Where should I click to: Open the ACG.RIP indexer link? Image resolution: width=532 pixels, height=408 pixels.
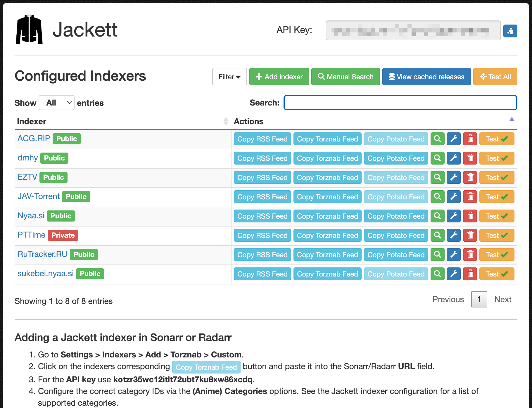[x=34, y=138]
